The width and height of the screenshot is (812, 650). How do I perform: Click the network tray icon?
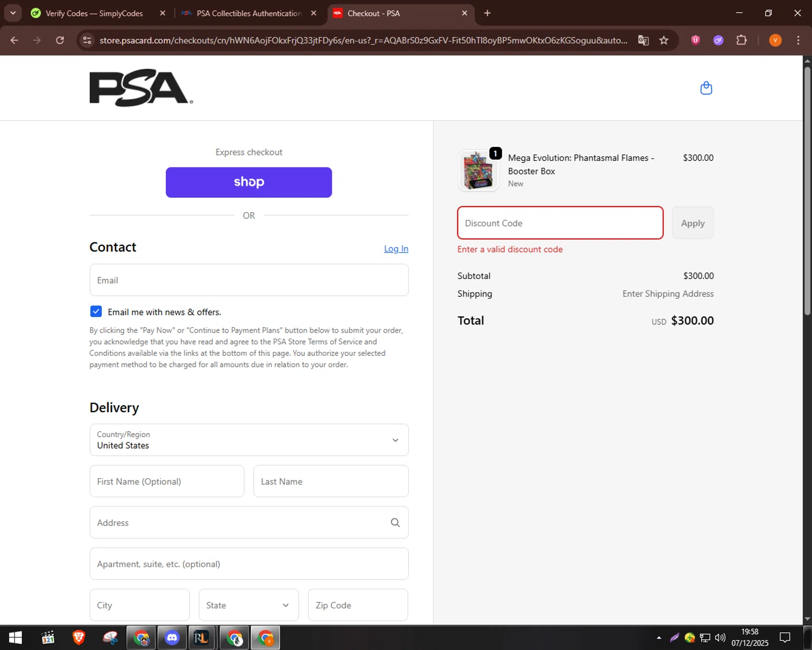705,638
